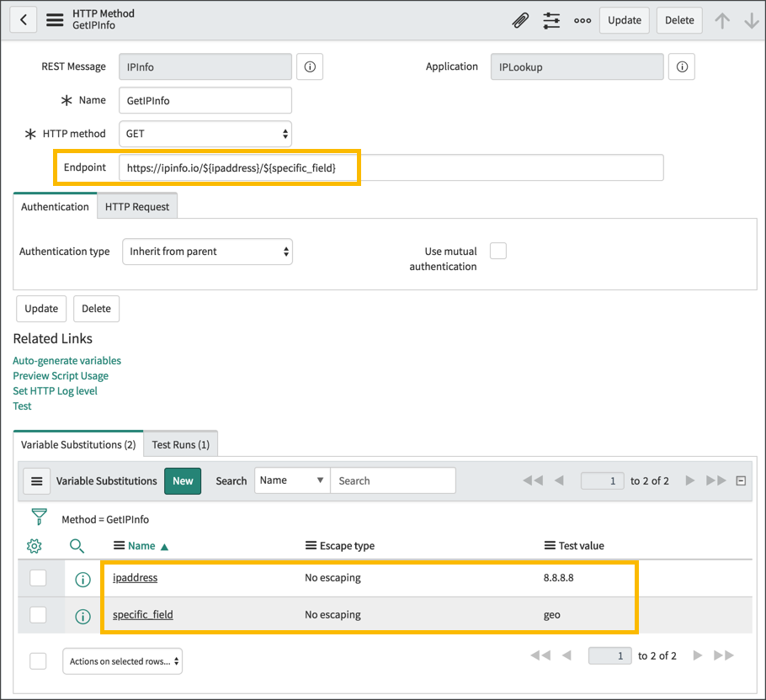The width and height of the screenshot is (766, 700).
Task: Open Auto-generate variables link
Action: pyautogui.click(x=67, y=361)
